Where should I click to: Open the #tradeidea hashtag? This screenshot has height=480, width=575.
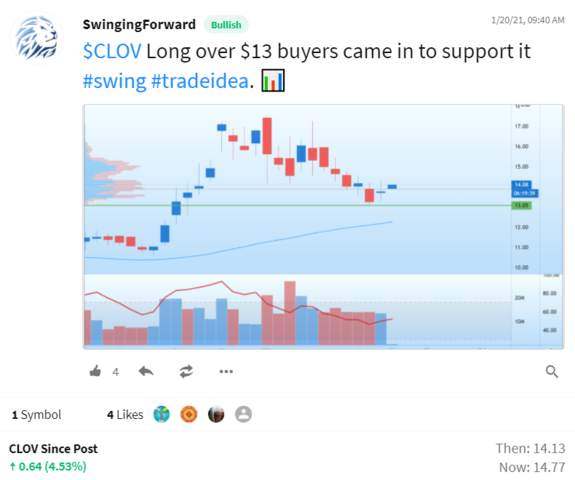(200, 81)
